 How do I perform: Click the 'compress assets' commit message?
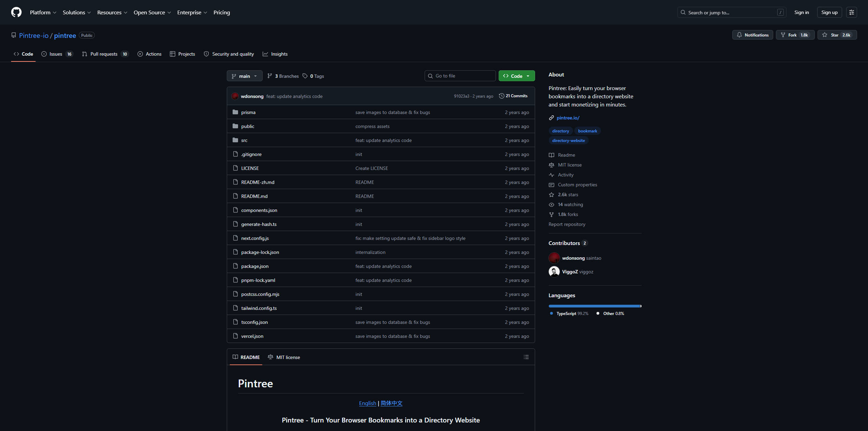(372, 126)
